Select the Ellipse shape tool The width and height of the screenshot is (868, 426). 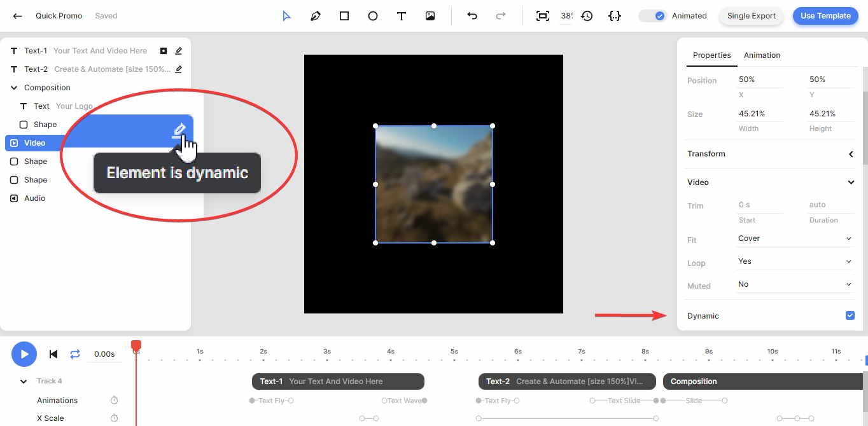coord(373,16)
